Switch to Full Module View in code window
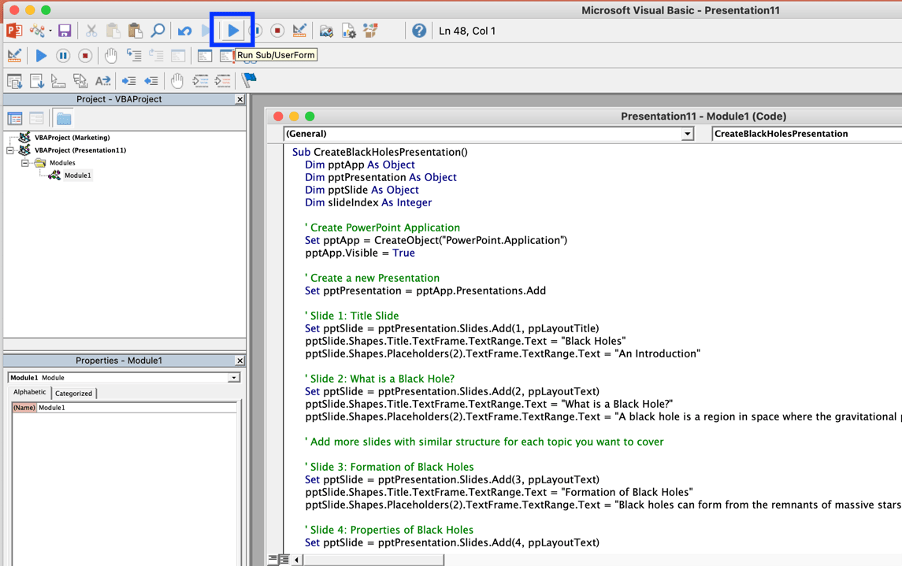 (x=284, y=559)
